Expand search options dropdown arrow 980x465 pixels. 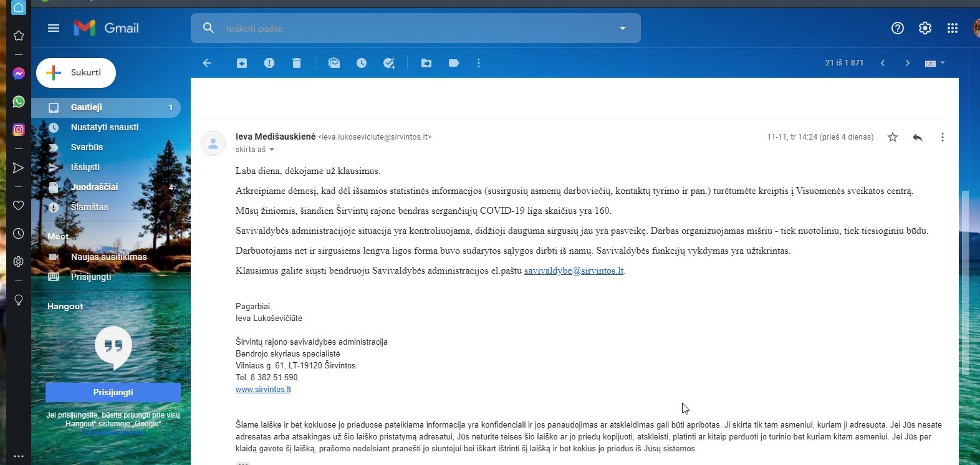click(x=622, y=28)
